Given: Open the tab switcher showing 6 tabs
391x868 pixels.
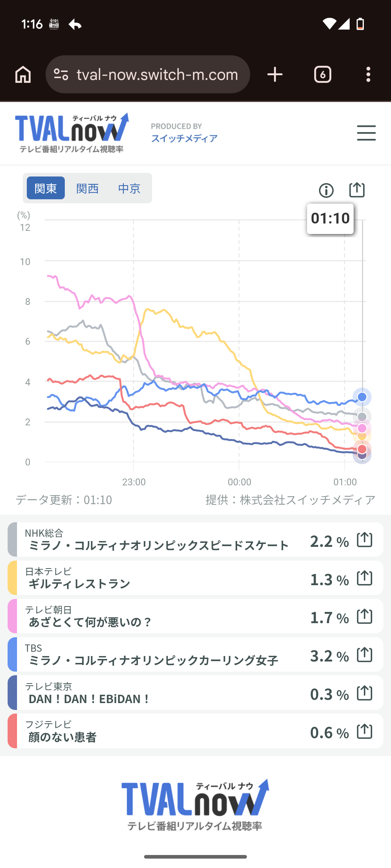Looking at the screenshot, I should click(x=323, y=75).
